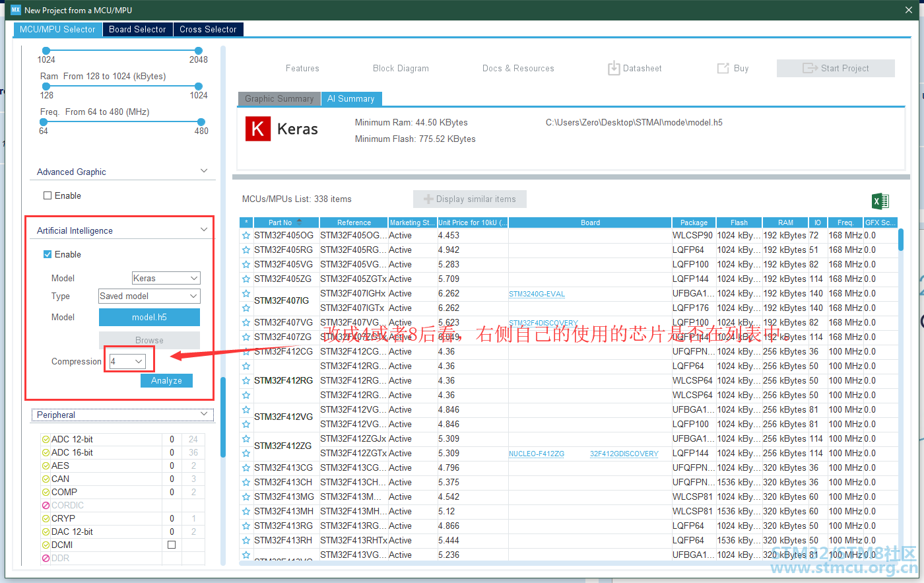Open the Features section

pyautogui.click(x=302, y=69)
